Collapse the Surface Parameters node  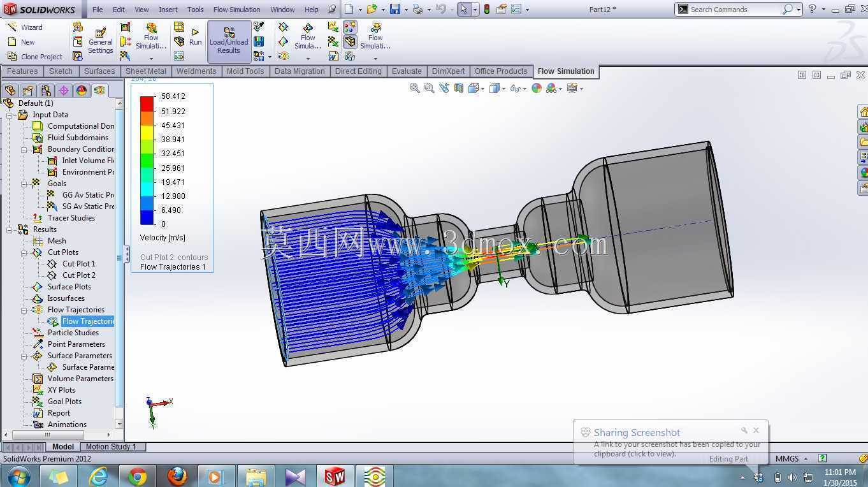click(24, 356)
